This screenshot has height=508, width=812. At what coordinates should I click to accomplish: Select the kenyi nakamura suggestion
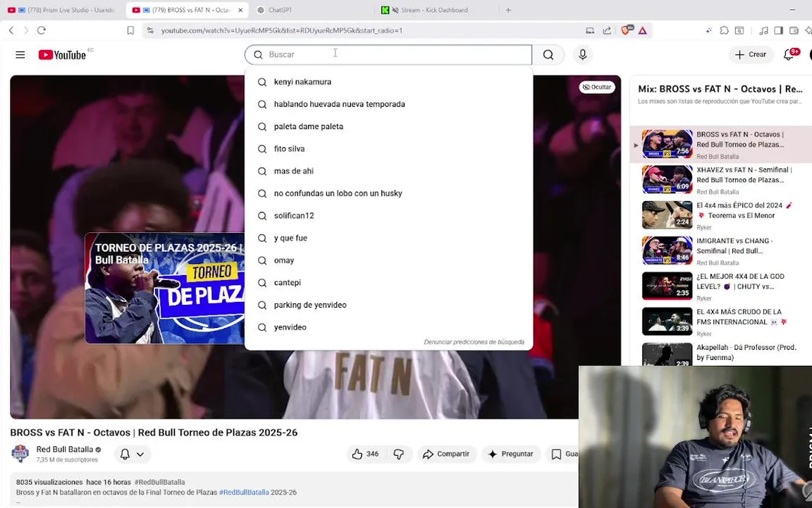click(388, 82)
